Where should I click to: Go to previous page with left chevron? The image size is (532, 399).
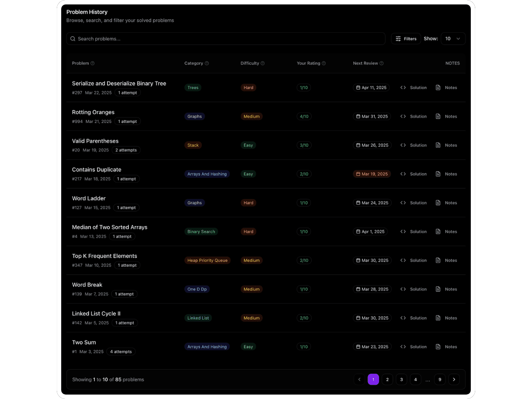359,379
